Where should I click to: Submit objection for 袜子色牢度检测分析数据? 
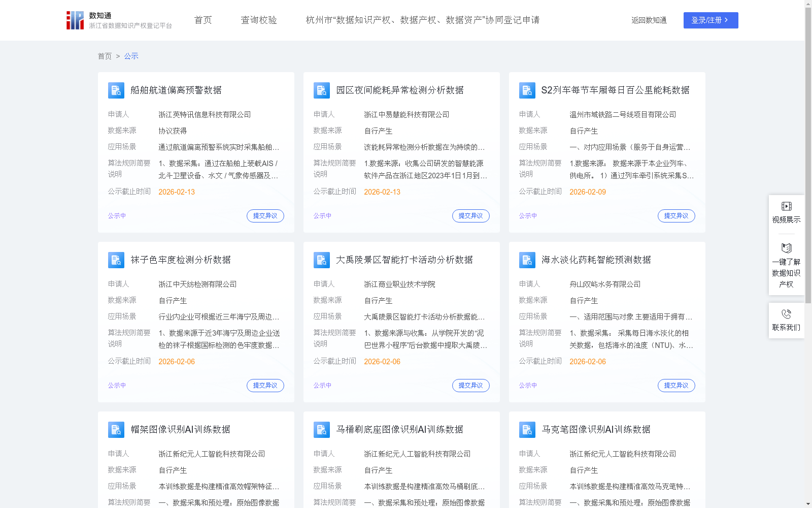click(x=265, y=386)
